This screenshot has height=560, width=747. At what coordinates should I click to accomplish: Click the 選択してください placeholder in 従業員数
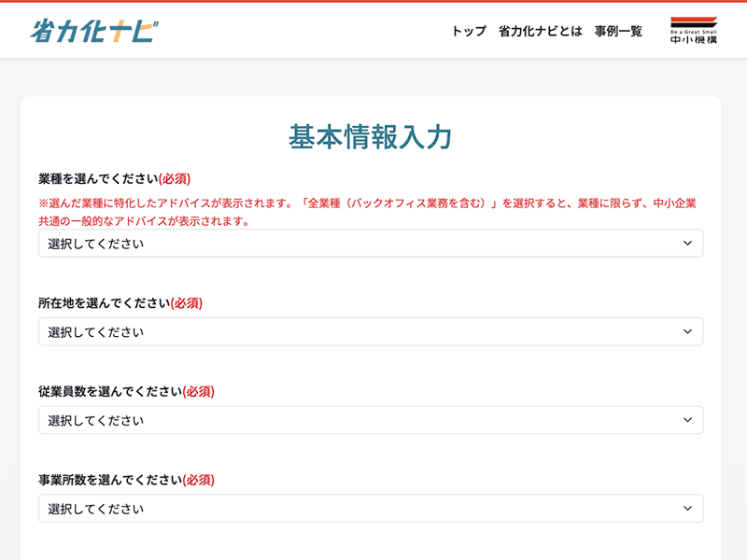93,420
